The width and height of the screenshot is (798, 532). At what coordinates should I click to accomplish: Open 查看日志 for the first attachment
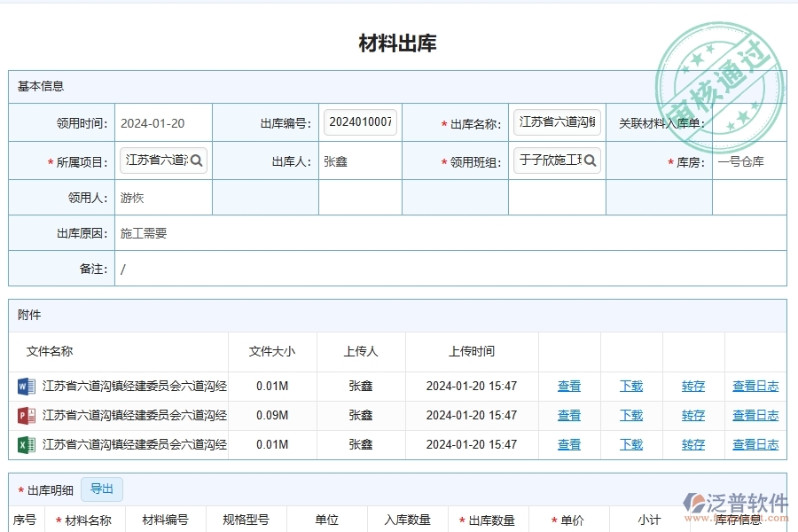coord(755,386)
